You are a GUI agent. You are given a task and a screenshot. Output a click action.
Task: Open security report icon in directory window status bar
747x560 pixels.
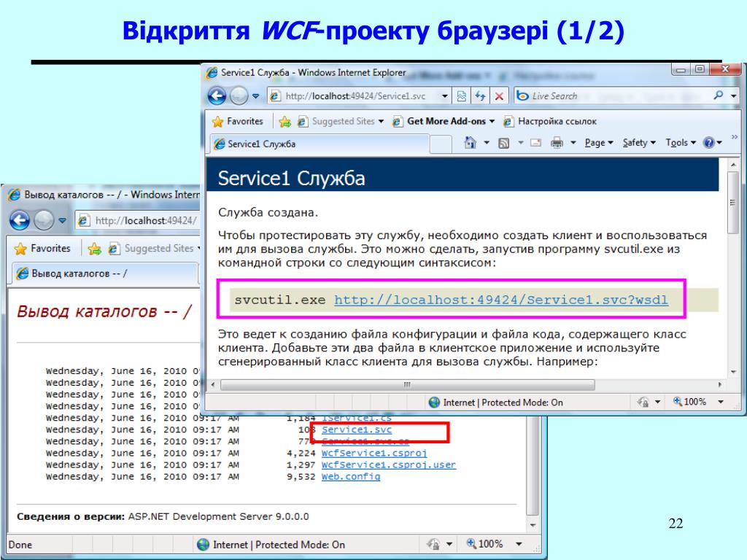[433, 544]
